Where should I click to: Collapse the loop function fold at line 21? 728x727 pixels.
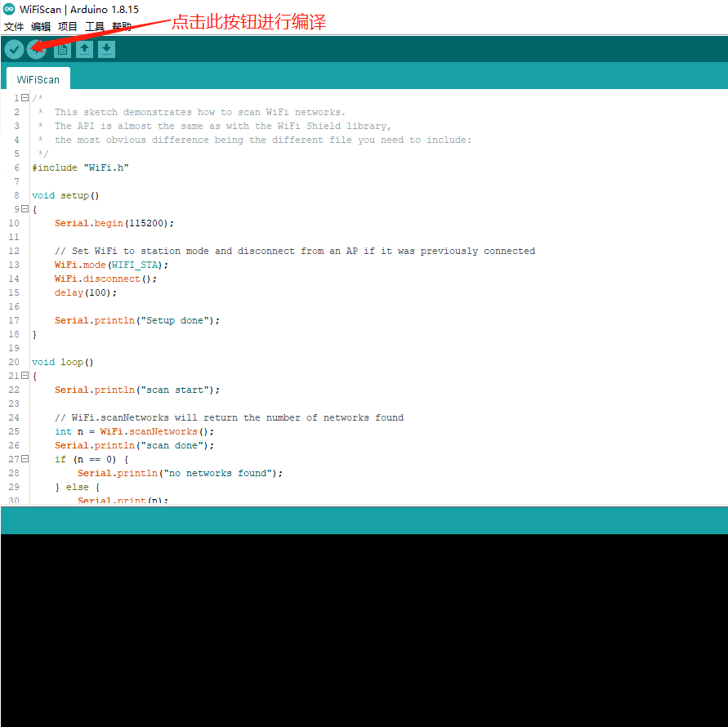coord(25,376)
